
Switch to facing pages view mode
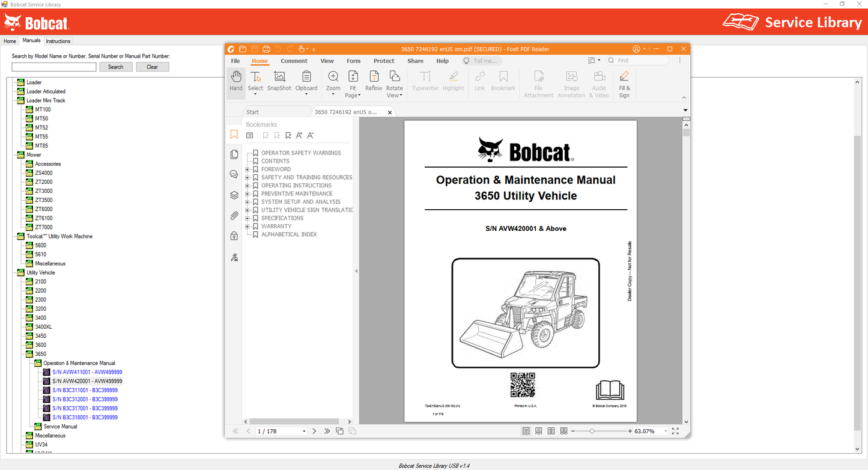tap(551, 431)
